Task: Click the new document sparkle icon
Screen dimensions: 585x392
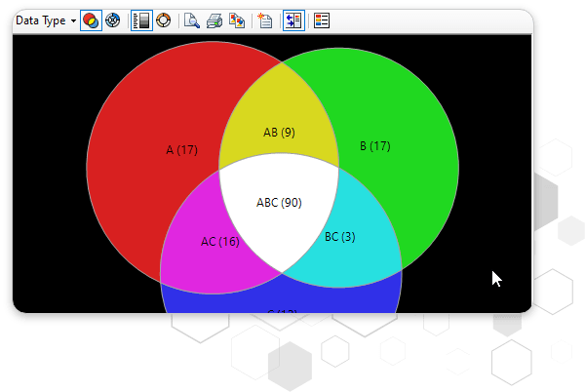Action: click(x=265, y=20)
